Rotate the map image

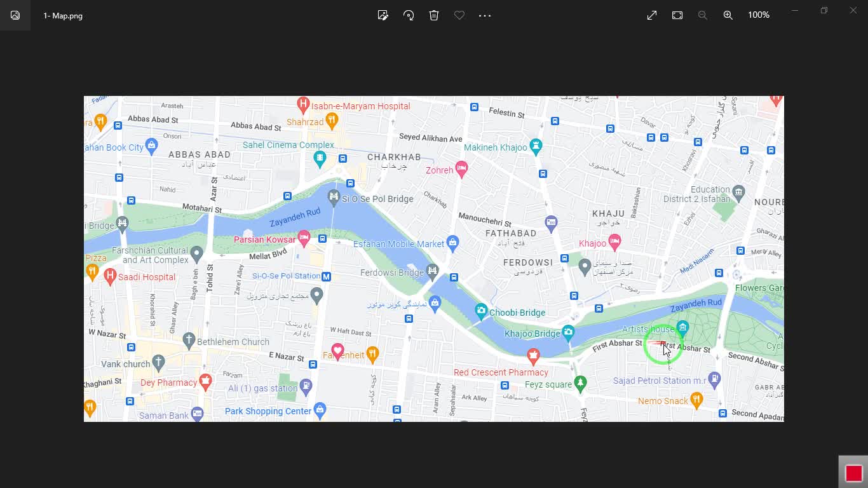[409, 15]
